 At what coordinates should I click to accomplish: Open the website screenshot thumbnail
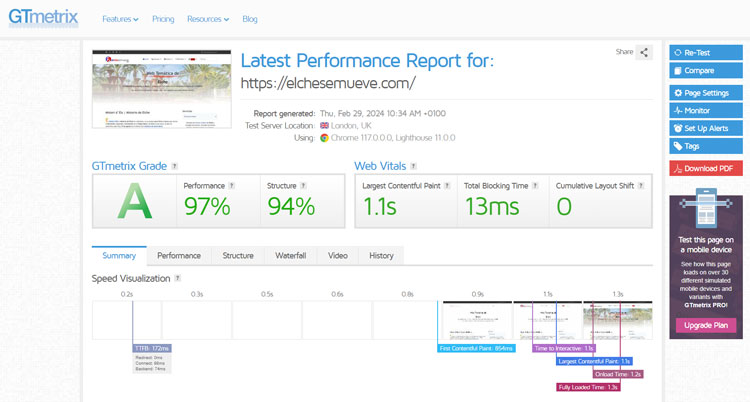click(x=162, y=89)
